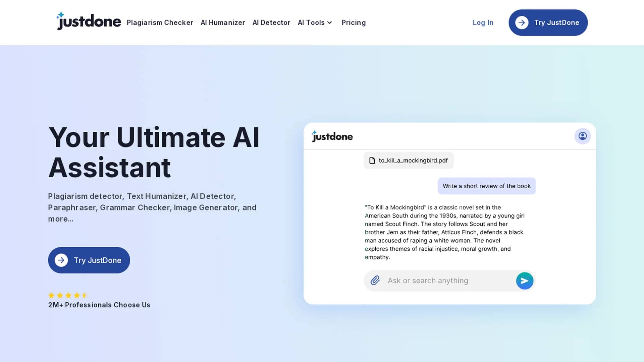Focus the 'Ask or search anything' field
Screen dimensions: 644x362
tap(449, 281)
